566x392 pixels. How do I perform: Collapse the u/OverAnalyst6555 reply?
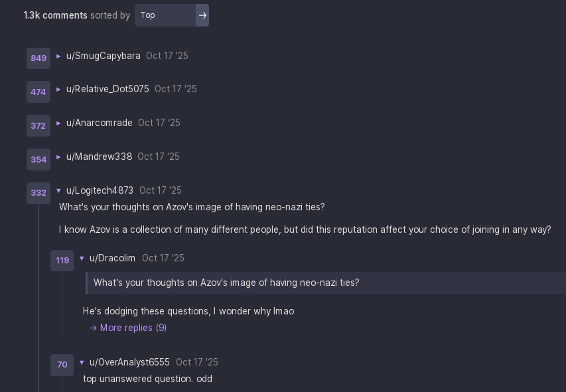[82, 363]
